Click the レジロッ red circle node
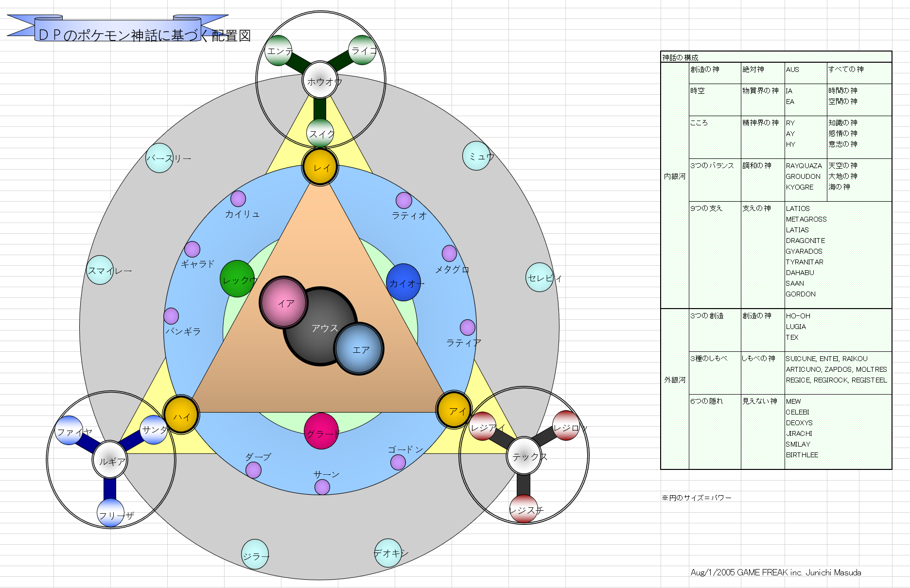 (x=566, y=425)
